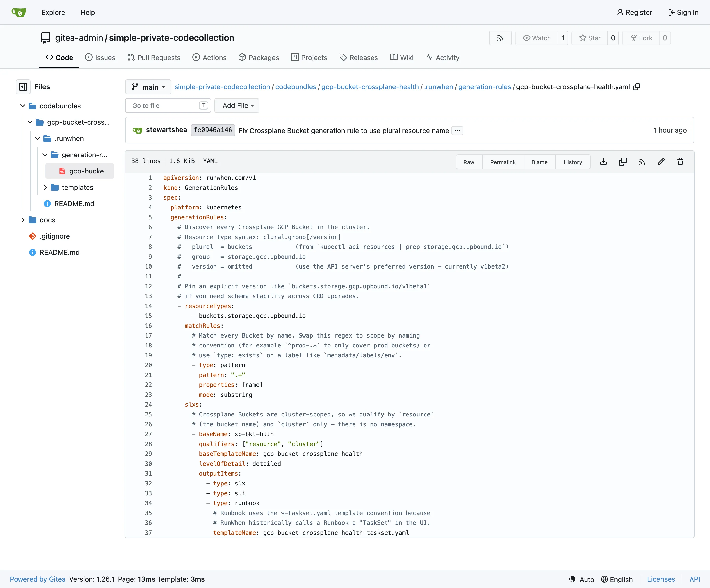Click Powered by Gitea link

[37, 579]
